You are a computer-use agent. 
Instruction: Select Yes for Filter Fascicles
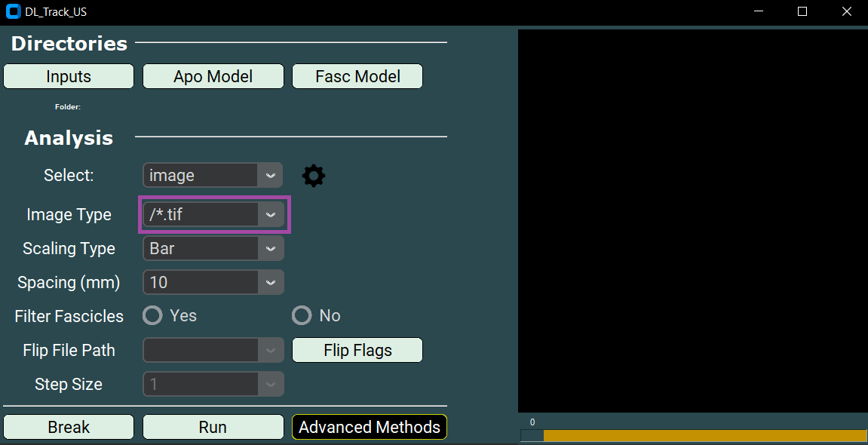point(153,315)
